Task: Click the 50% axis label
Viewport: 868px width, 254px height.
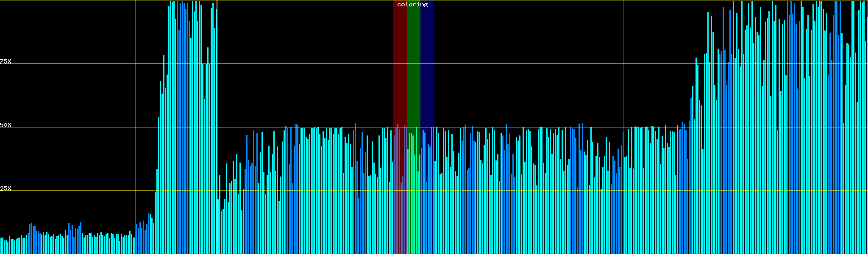Action: [6, 125]
